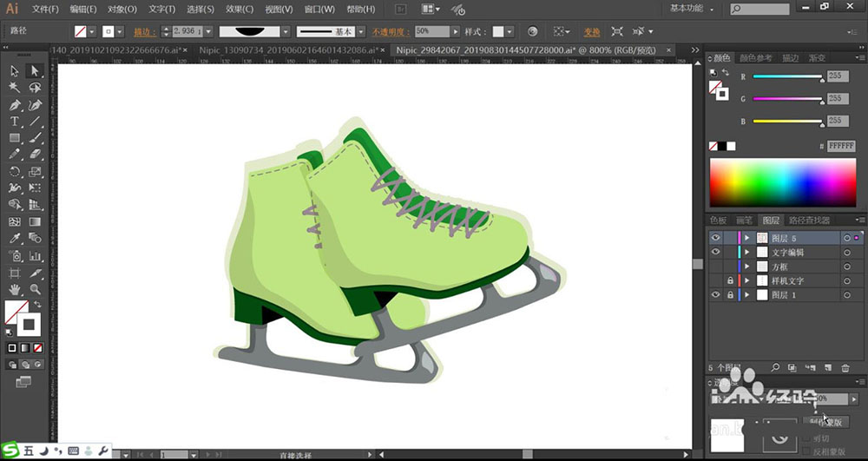Select the Direct Selection tool
This screenshot has height=461, width=868.
[x=36, y=71]
